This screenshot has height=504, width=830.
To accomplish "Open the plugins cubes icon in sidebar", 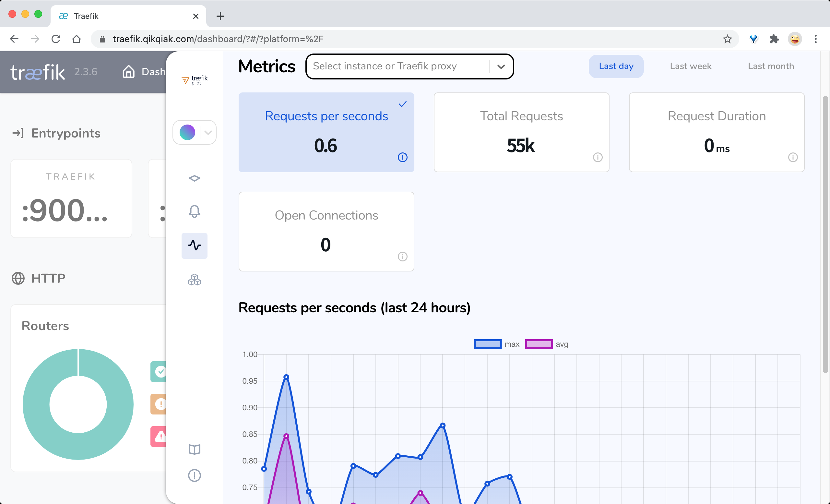I will pyautogui.click(x=194, y=280).
